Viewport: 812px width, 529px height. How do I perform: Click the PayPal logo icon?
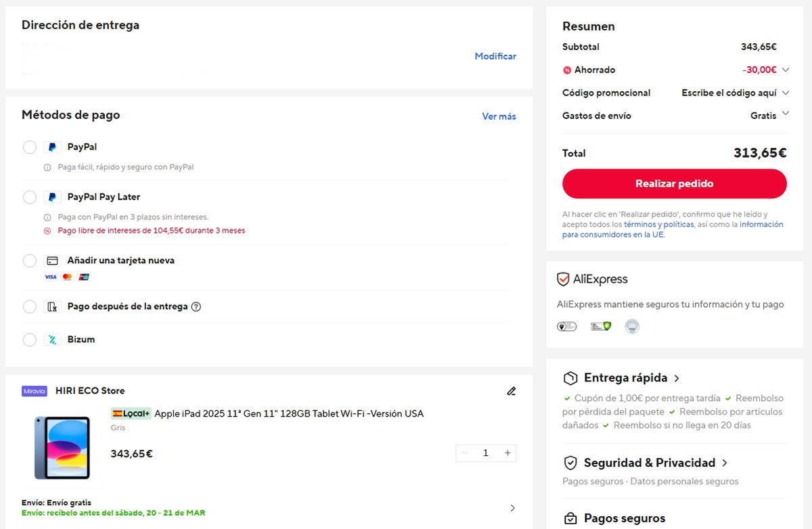click(x=52, y=147)
